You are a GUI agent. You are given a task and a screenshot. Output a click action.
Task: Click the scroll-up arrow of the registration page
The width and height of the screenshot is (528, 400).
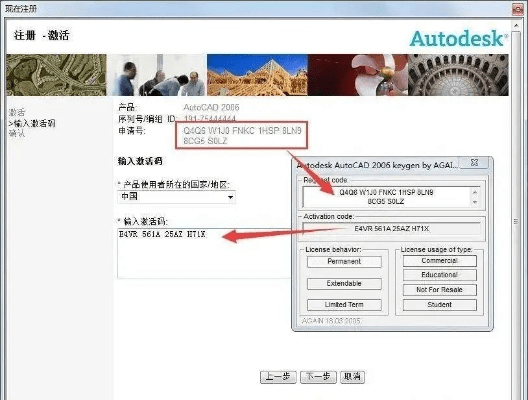516,26
